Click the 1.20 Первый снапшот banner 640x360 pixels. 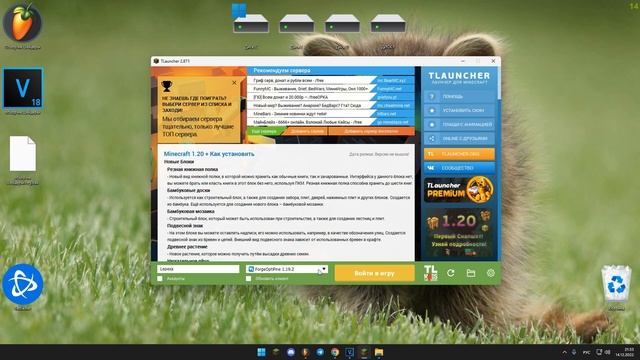[x=459, y=233]
